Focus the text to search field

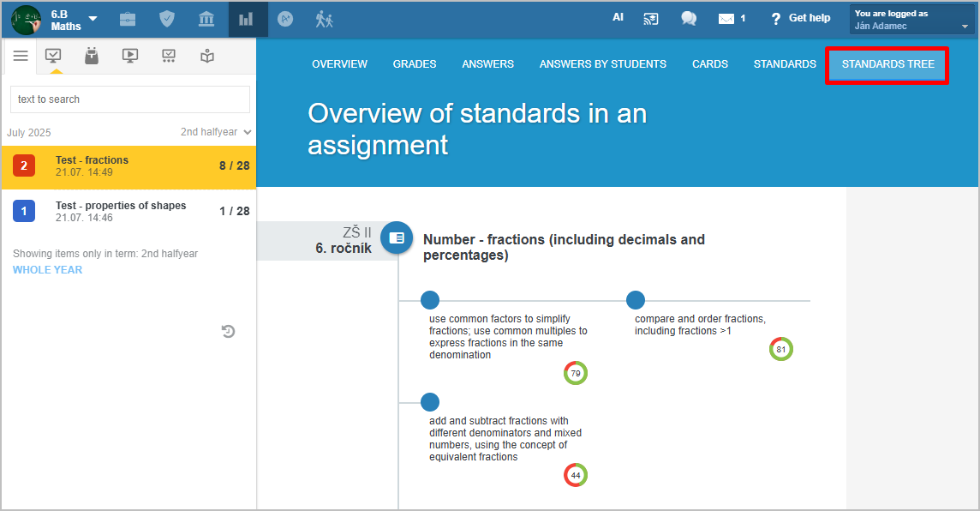pos(130,99)
